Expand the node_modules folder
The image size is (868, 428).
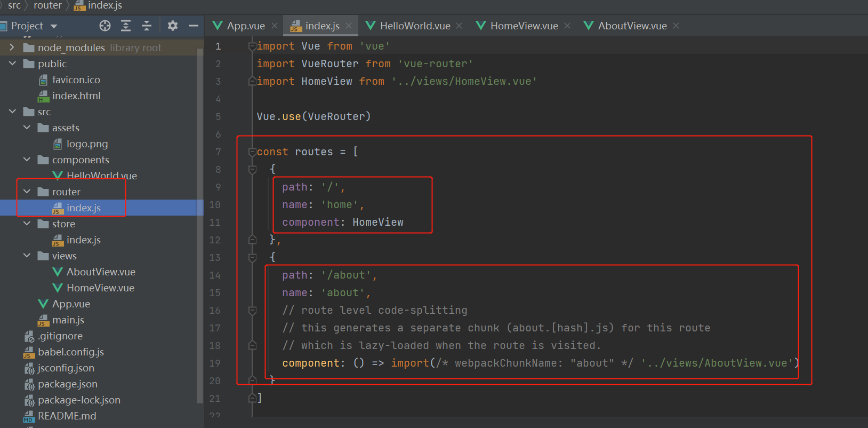12,47
